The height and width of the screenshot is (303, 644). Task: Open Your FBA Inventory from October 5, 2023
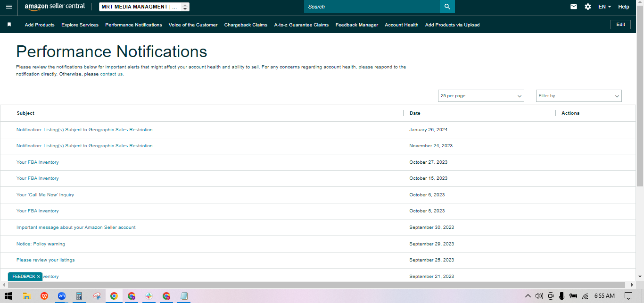[x=38, y=211]
